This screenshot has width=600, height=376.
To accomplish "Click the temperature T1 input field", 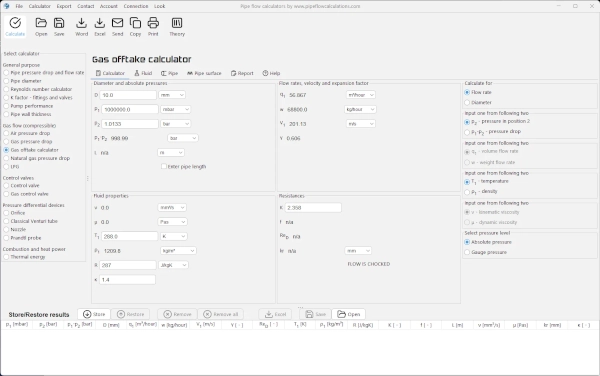I will pyautogui.click(x=129, y=236).
